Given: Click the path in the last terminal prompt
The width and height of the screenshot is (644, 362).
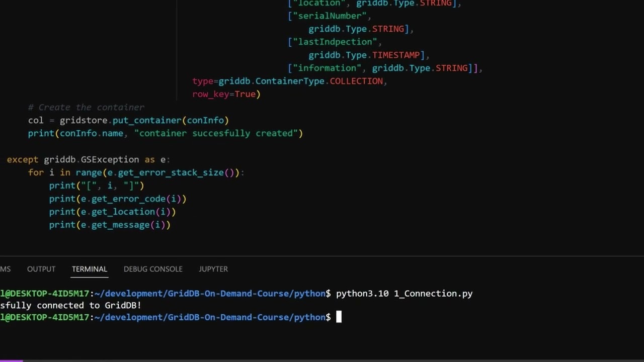Looking at the screenshot, I should pyautogui.click(x=210, y=317).
